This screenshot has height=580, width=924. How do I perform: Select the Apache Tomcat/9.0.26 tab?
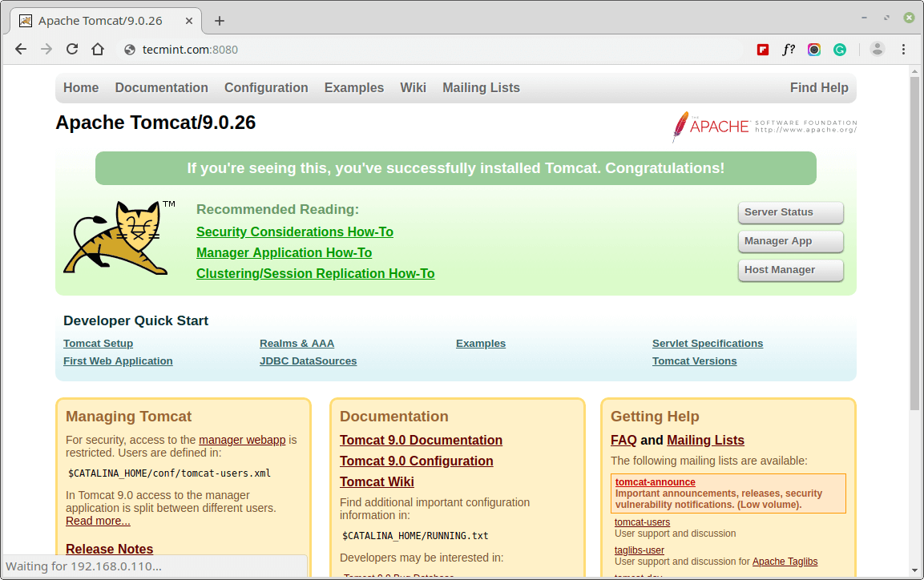pos(106,21)
